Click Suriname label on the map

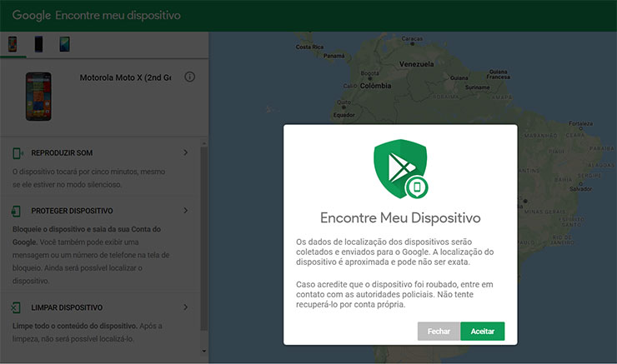(477, 87)
